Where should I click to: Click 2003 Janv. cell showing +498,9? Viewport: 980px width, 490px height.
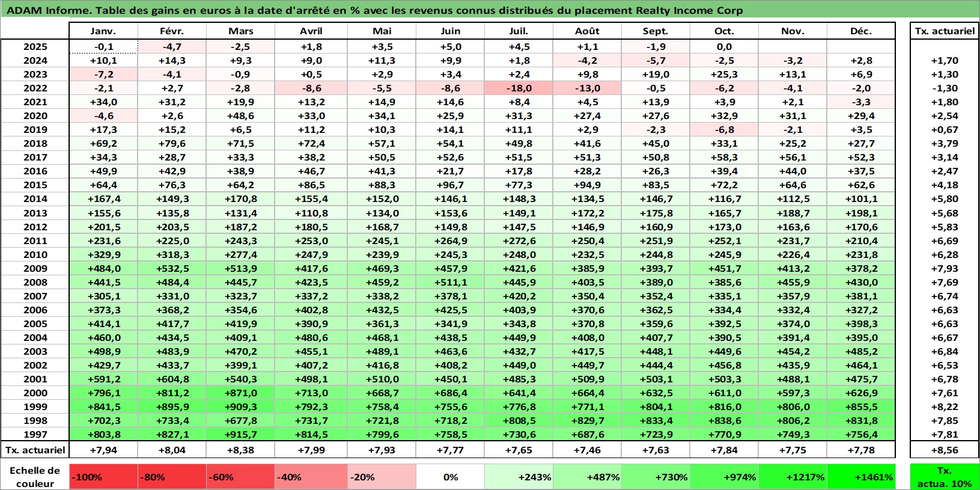103,351
